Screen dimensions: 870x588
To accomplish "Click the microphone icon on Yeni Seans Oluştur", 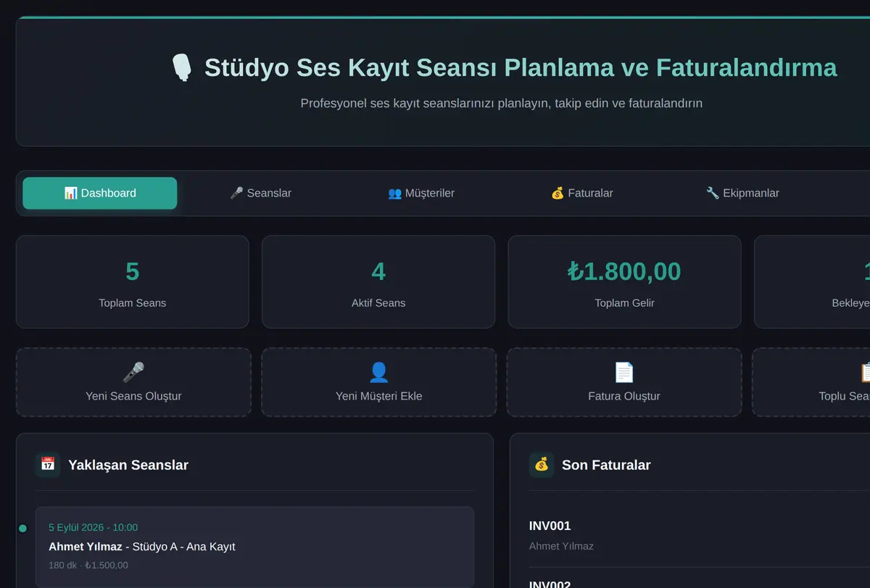I will (x=133, y=372).
